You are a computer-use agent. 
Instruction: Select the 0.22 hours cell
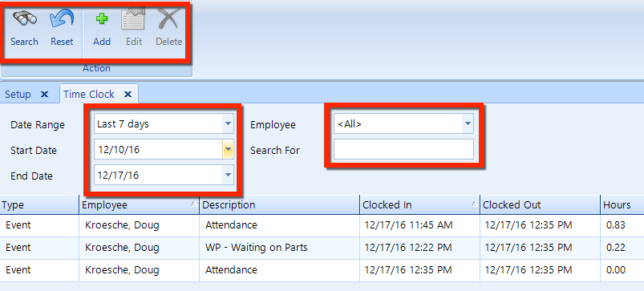pos(622,248)
